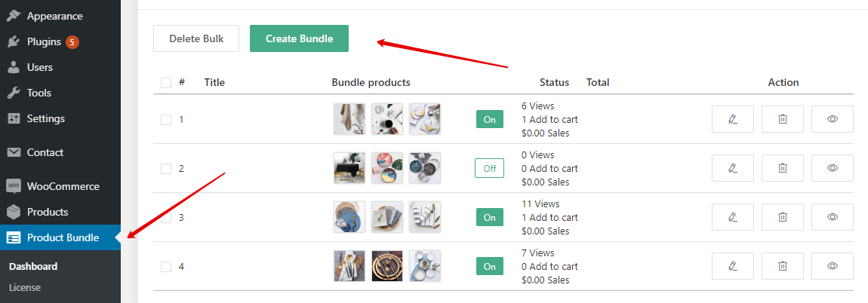The width and height of the screenshot is (868, 303).
Task: Delete bundle 1 using its trash icon
Action: point(783,119)
